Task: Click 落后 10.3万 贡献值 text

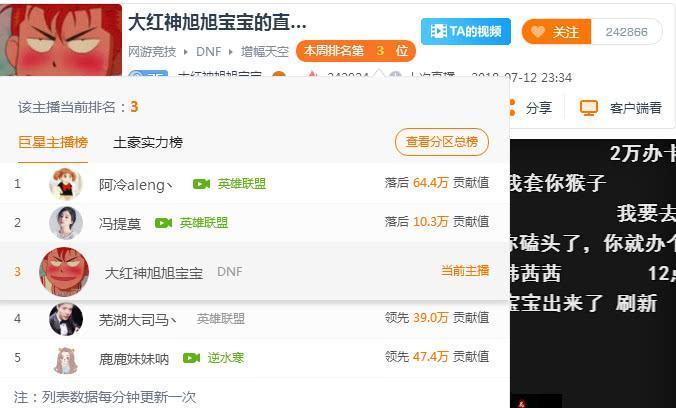Action: coord(437,222)
